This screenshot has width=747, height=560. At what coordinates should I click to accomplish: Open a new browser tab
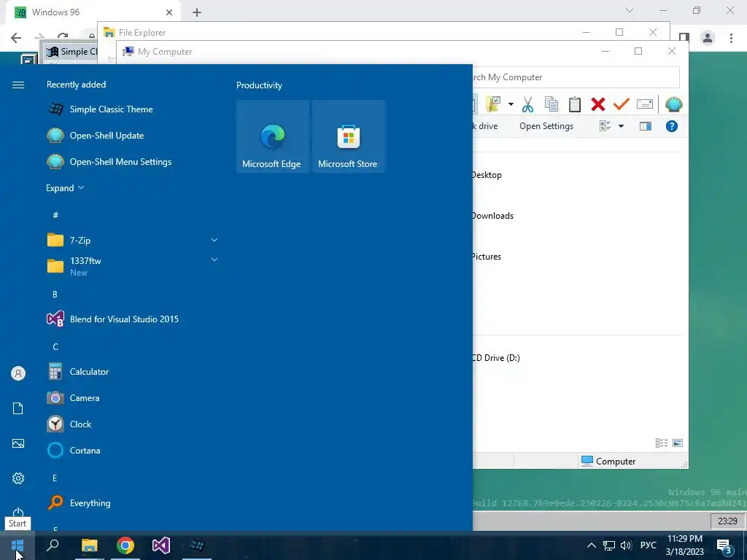pos(197,12)
